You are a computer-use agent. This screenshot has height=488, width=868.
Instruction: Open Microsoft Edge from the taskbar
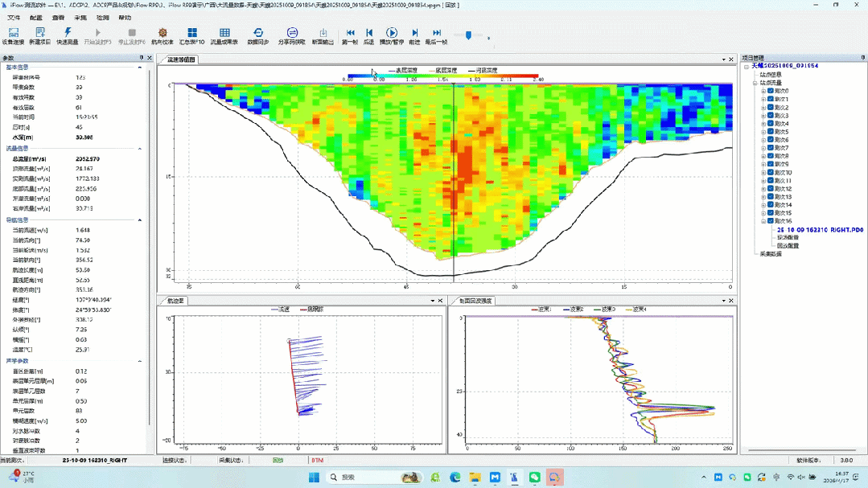click(x=455, y=477)
